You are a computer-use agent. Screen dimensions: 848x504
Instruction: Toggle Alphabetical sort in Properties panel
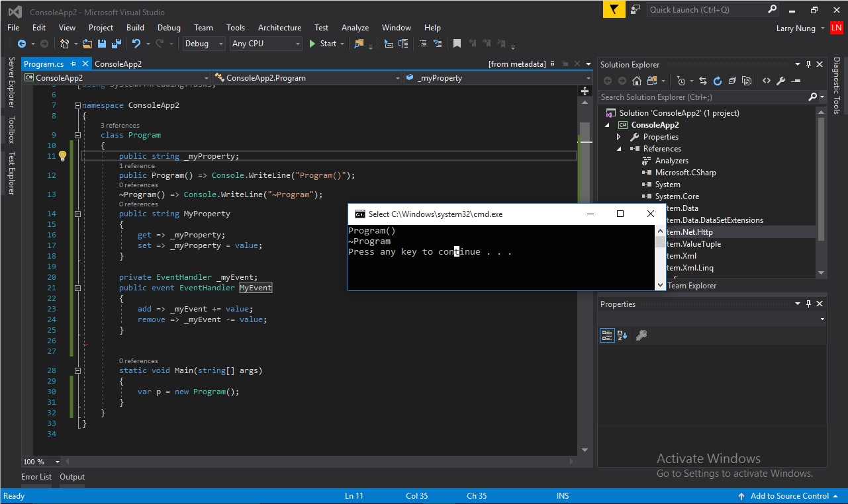(622, 335)
